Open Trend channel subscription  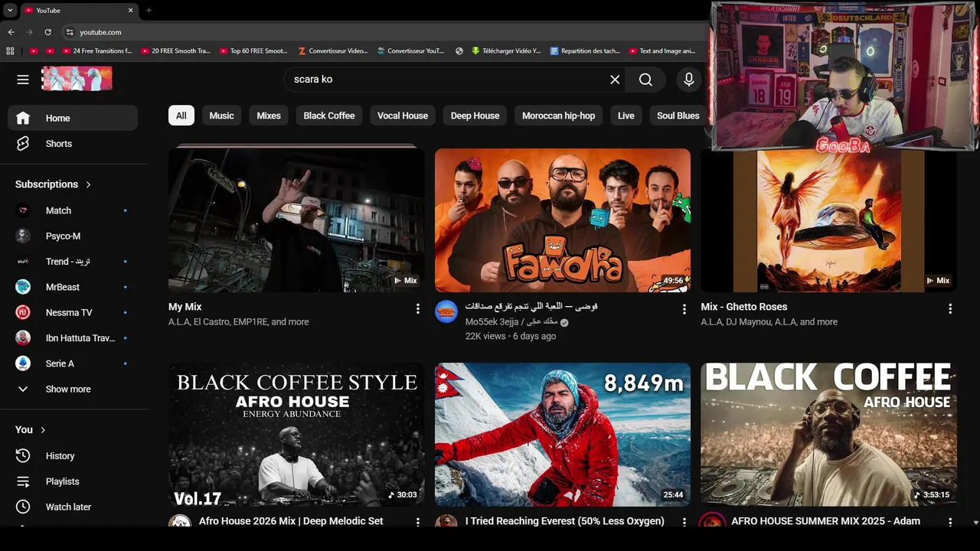[73, 262]
